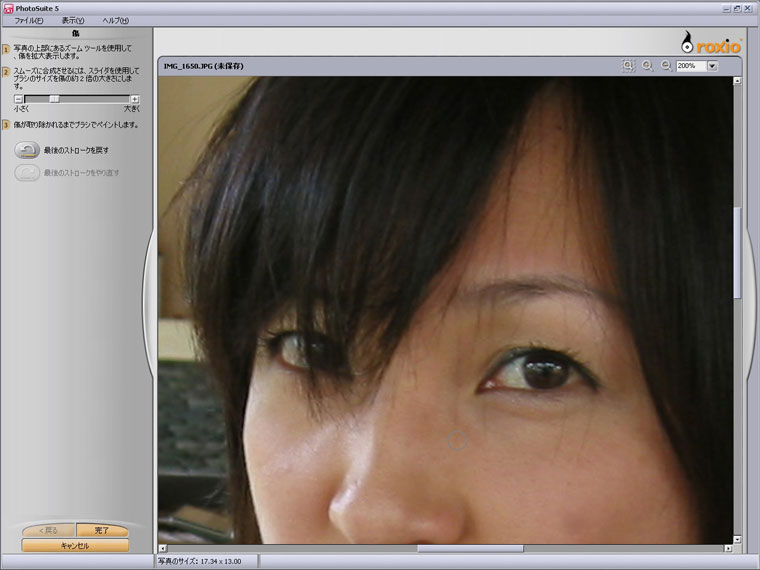Click the zoom out magnifier icon
Image resolution: width=760 pixels, height=570 pixels.
pos(665,66)
